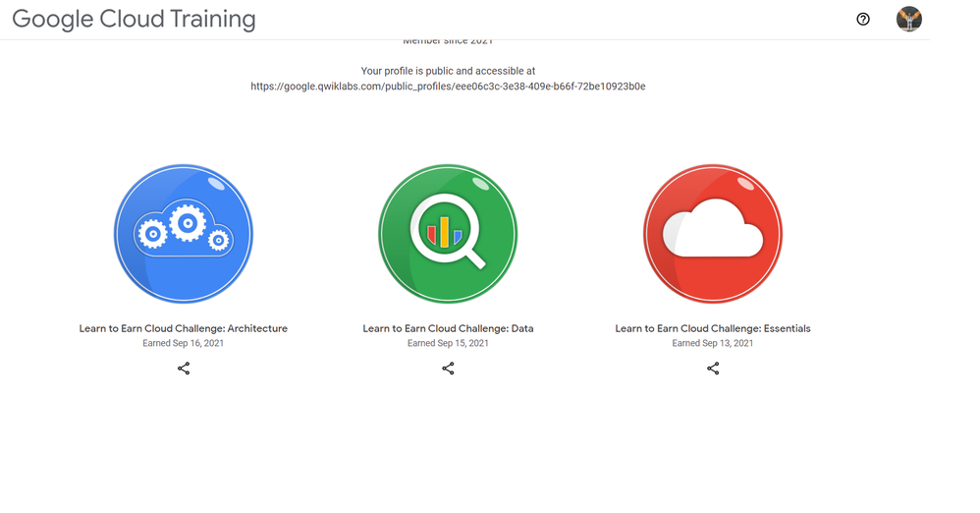Open the red Essentials badge image
Image resolution: width=980 pixels, height=513 pixels.
point(713,234)
